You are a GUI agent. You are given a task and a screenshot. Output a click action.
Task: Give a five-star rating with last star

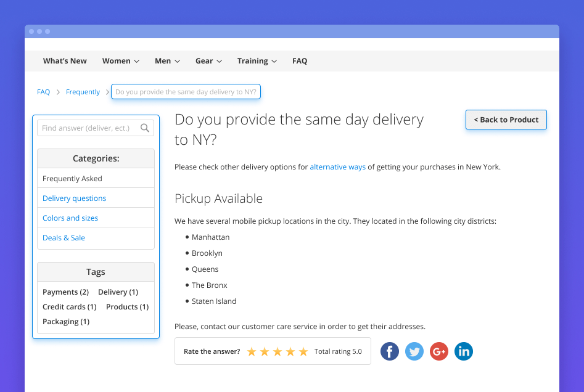click(x=303, y=352)
